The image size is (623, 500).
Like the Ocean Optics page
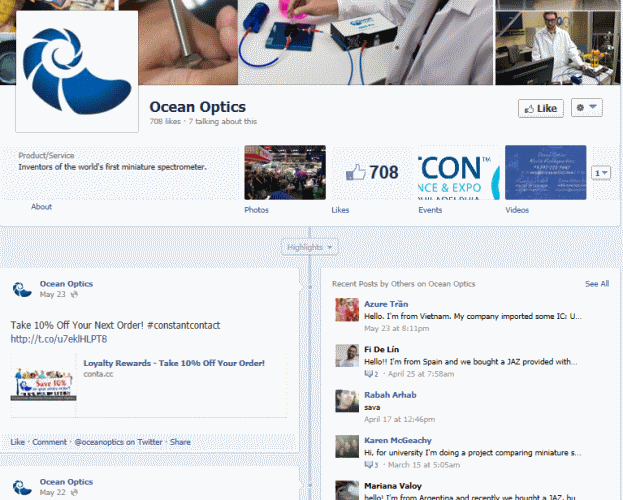pos(541,109)
